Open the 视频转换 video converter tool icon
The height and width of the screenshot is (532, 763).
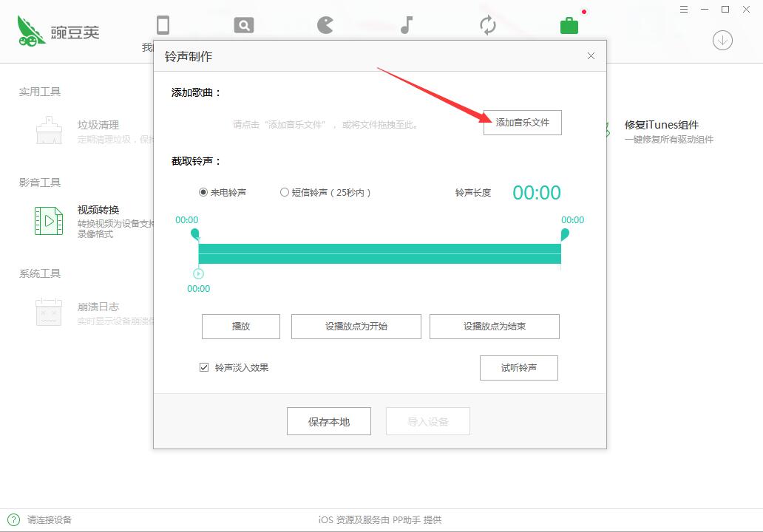[x=47, y=220]
